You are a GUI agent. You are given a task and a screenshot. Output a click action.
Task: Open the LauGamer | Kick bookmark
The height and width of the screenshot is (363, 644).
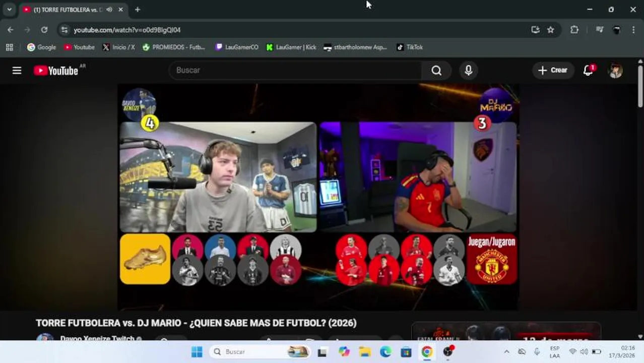tap(291, 47)
